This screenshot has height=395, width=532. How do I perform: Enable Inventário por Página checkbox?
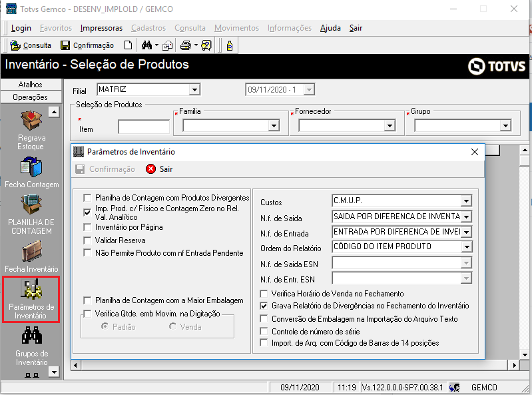pos(87,227)
